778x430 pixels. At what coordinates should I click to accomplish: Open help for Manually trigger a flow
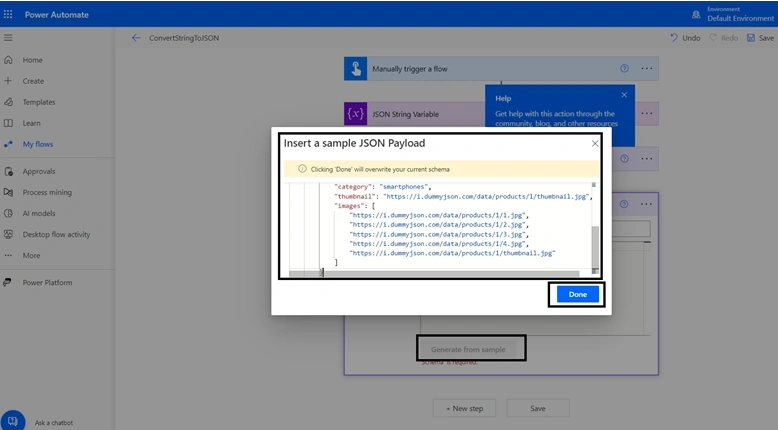(624, 68)
